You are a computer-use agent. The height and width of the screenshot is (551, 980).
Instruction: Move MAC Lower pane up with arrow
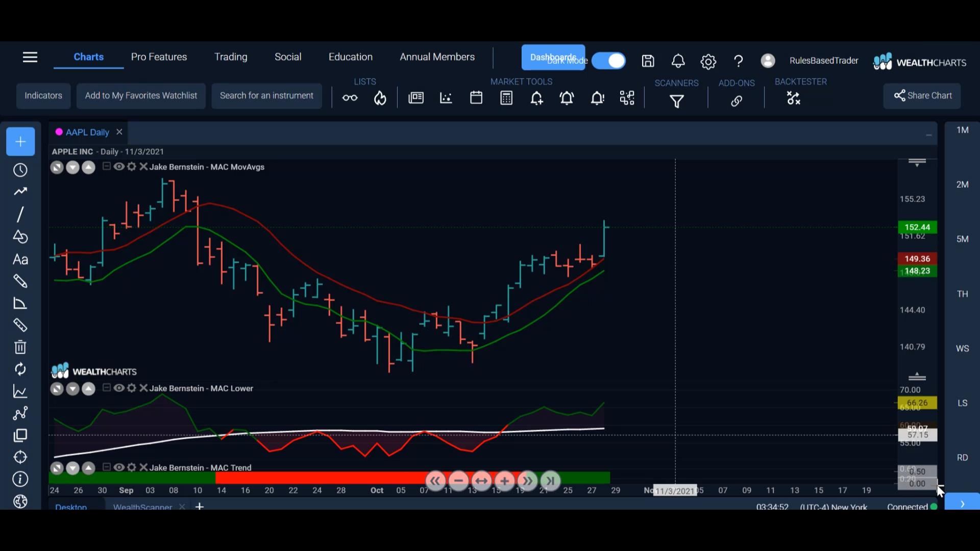point(88,389)
